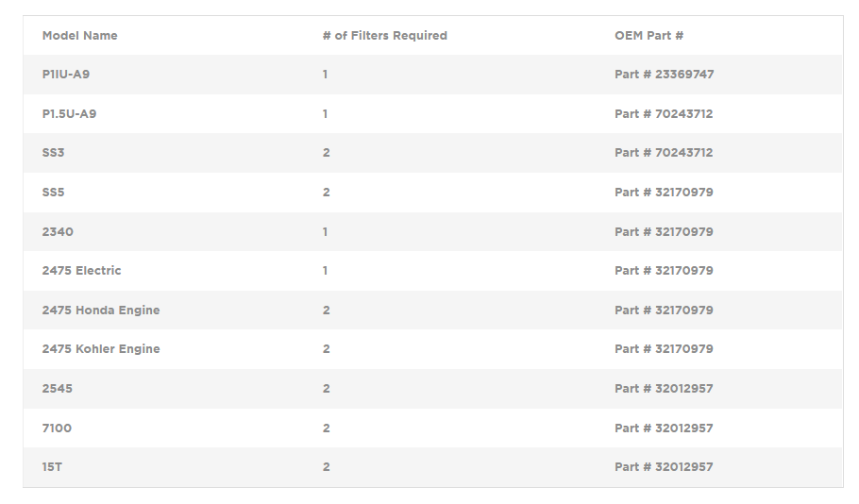Click Part # 70243712 in the P1.5U-A9 row
Viewport: 859px width, 504px height.
point(664,114)
